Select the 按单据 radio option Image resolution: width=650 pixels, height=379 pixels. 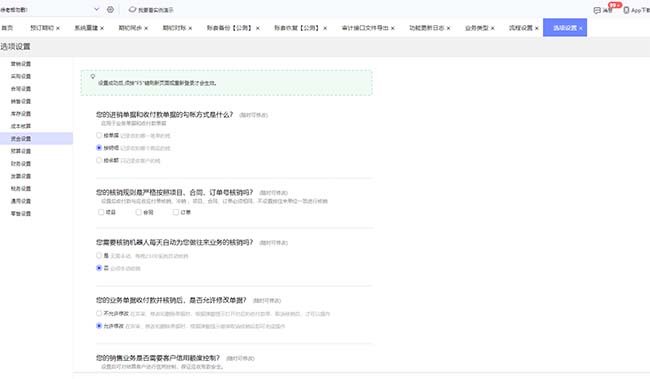pos(99,135)
